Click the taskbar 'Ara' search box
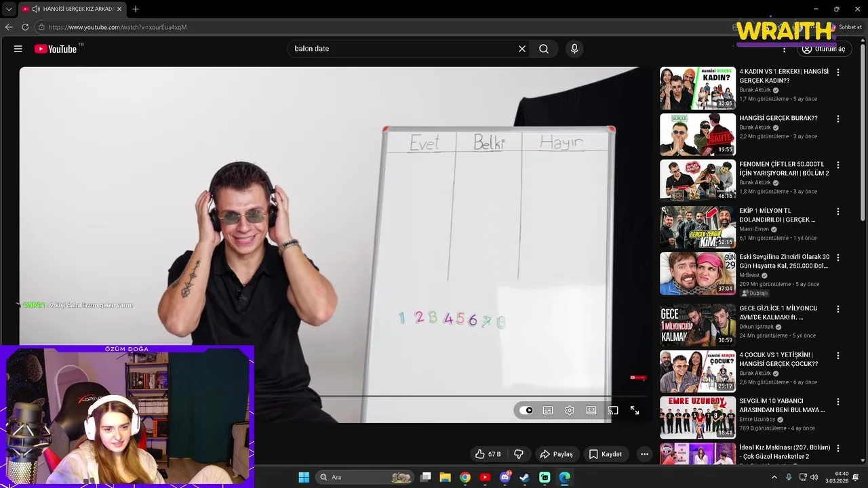868x488 pixels. (x=366, y=477)
